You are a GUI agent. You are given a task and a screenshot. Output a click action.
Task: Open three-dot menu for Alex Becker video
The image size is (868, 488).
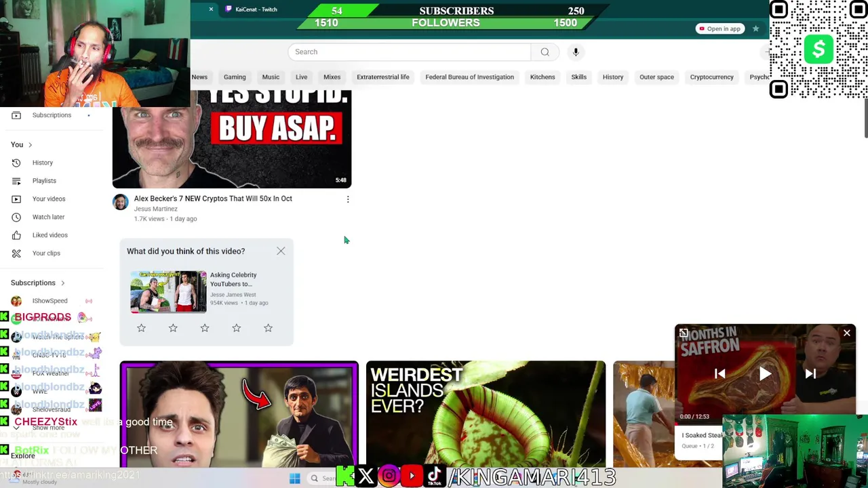coord(348,199)
